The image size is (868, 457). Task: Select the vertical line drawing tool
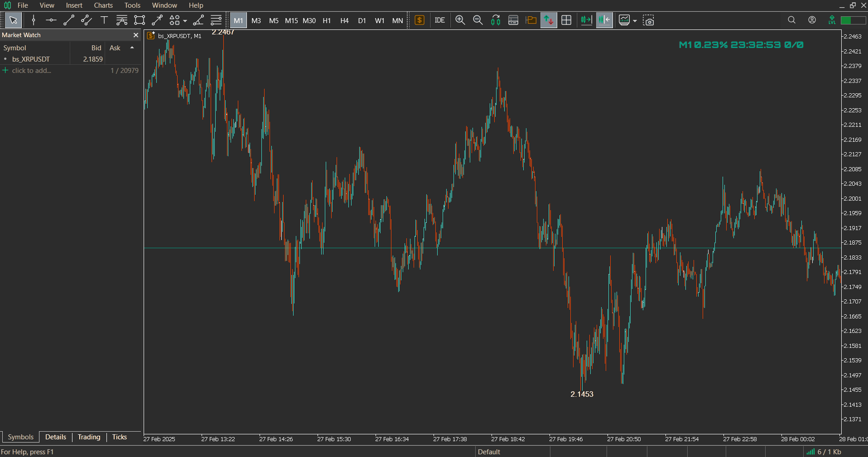[x=34, y=20]
